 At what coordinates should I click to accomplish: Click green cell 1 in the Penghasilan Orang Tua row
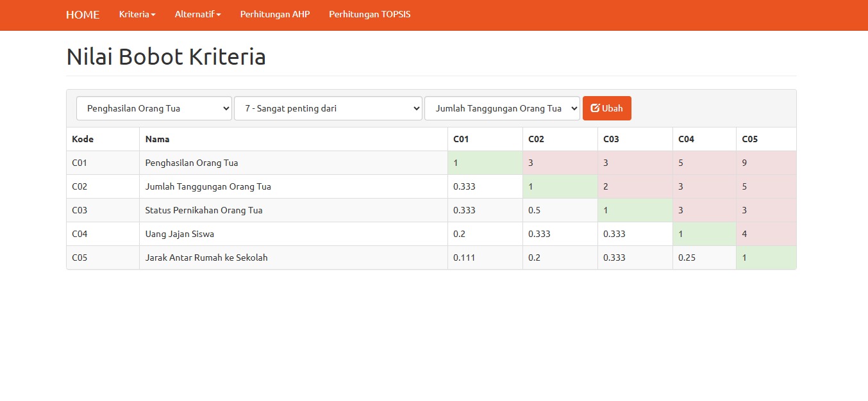485,163
